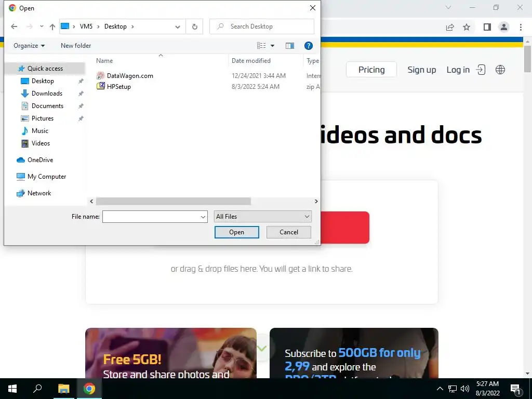Click Sign up on the website
This screenshot has height=399, width=532.
422,70
